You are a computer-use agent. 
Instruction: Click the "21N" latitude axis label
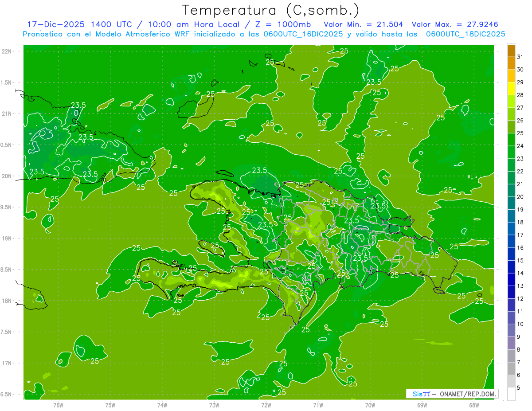7,114
